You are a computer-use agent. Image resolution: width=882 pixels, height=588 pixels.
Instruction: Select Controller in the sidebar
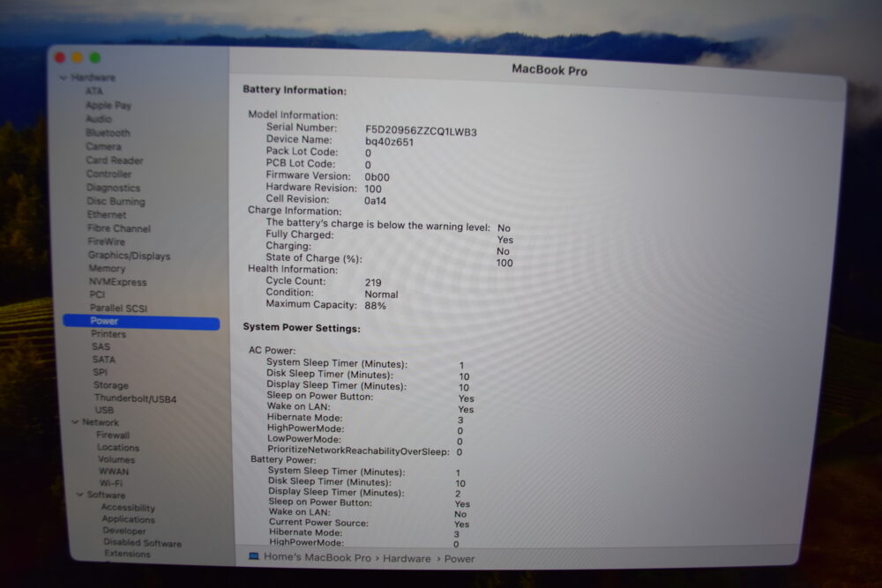(108, 174)
